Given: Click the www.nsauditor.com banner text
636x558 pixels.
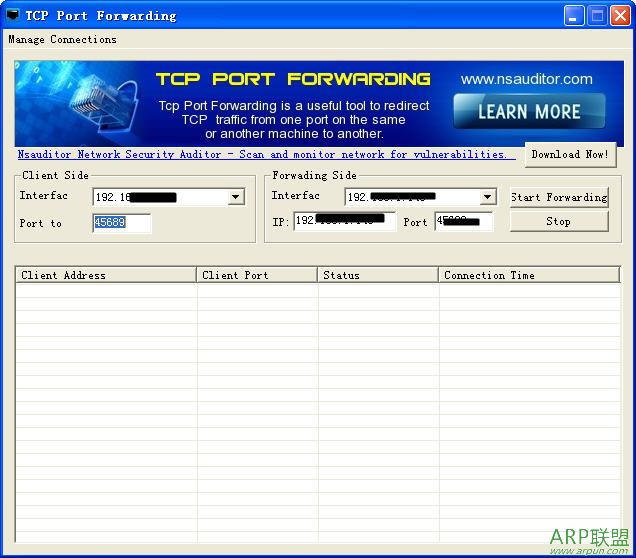Looking at the screenshot, I should pos(526,79).
